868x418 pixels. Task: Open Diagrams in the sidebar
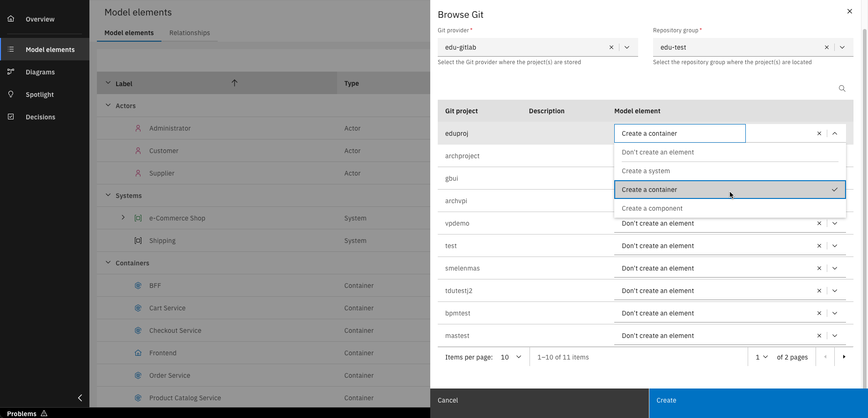click(40, 72)
